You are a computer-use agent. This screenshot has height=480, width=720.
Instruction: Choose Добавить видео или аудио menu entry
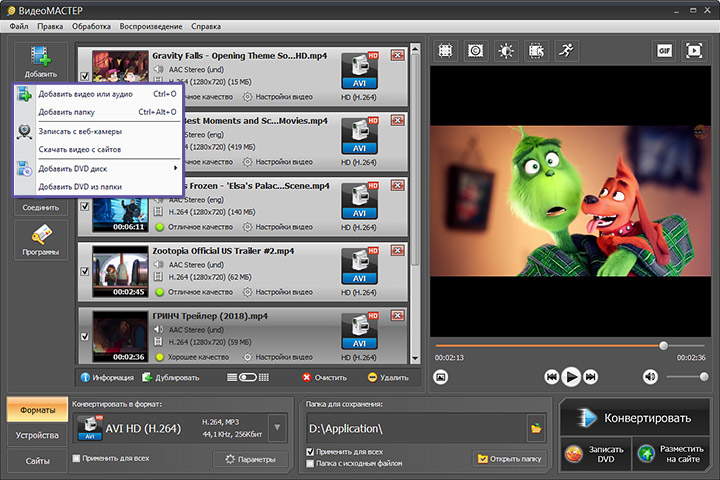98,94
